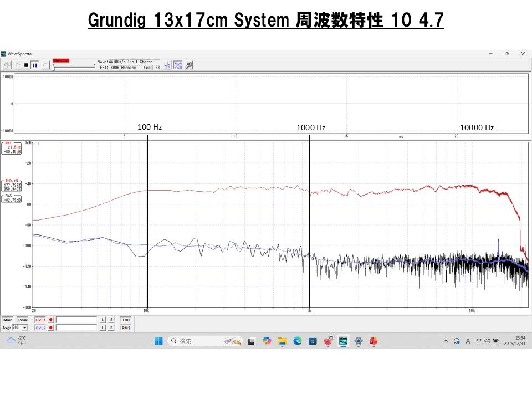Open Microsoft Edge from the taskbar

click(297, 341)
